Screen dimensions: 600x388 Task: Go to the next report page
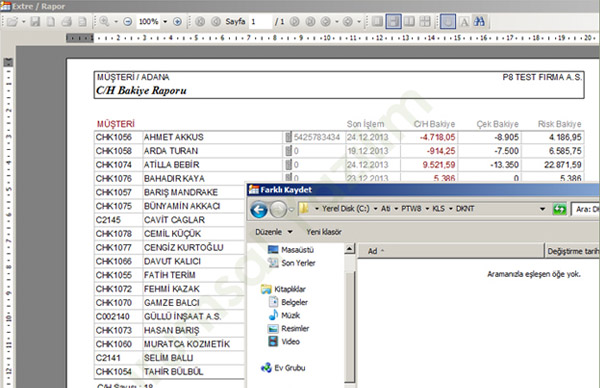[x=295, y=22]
